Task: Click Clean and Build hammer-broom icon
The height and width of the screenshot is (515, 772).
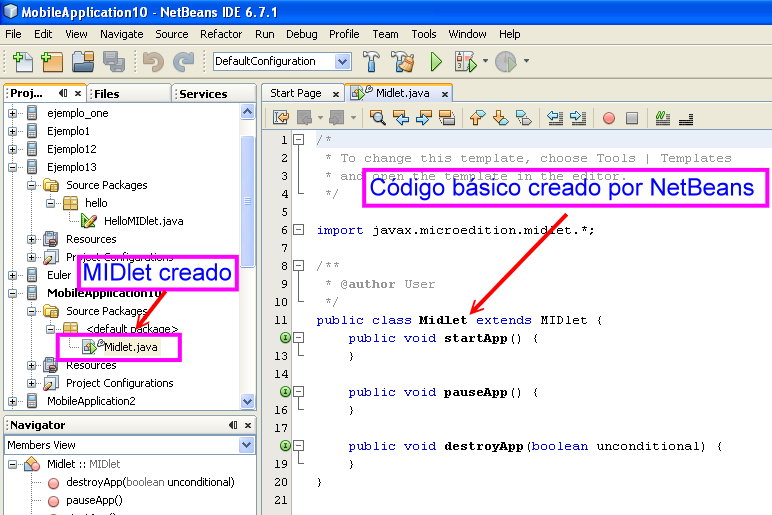Action: point(402,62)
